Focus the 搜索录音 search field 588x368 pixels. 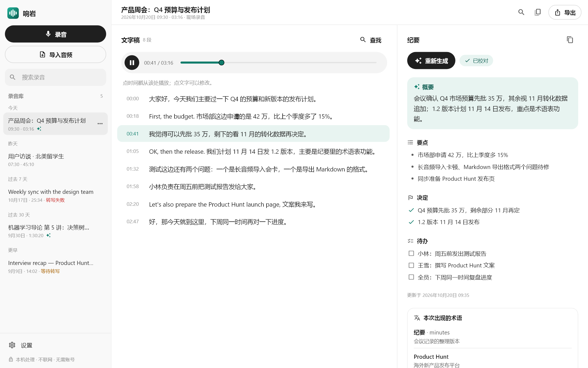click(56, 77)
